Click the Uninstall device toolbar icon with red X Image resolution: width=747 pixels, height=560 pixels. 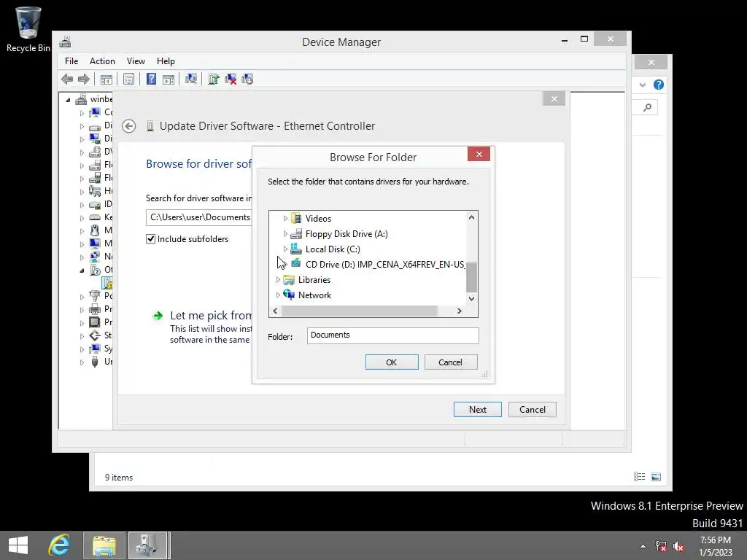click(x=231, y=79)
